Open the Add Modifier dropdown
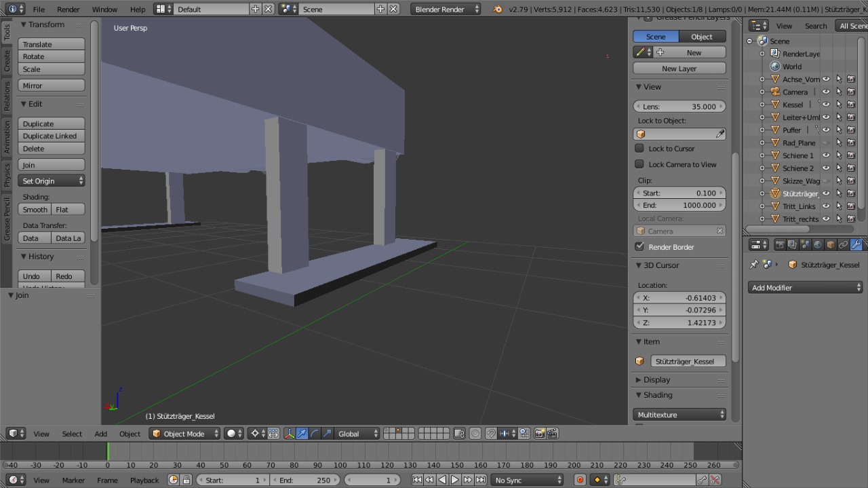Image resolution: width=868 pixels, height=488 pixels. pos(806,288)
